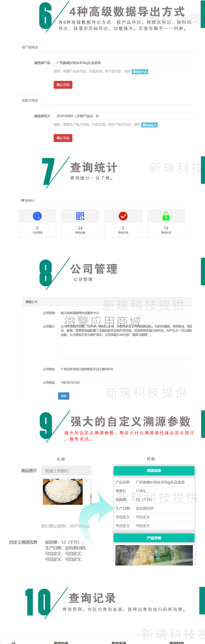
Task: Click the 查询来源 column header
Action: [x=119, y=643]
